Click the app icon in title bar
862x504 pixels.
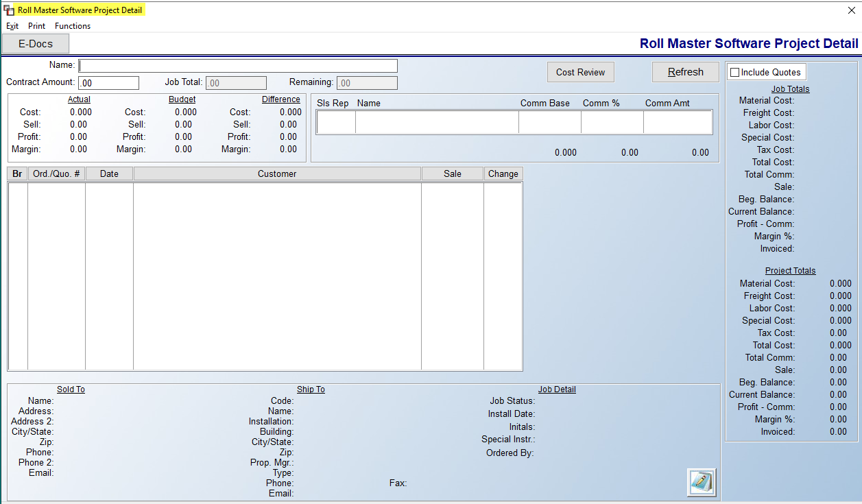[9, 10]
